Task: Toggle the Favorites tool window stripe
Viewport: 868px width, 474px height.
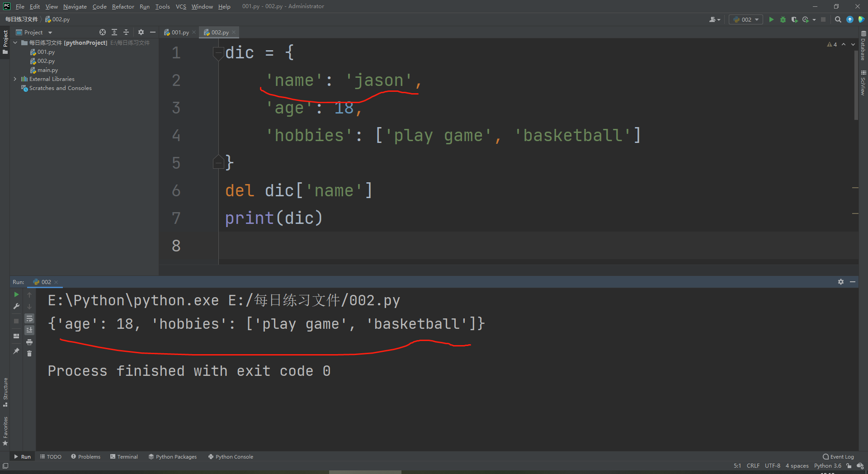Action: (5, 431)
